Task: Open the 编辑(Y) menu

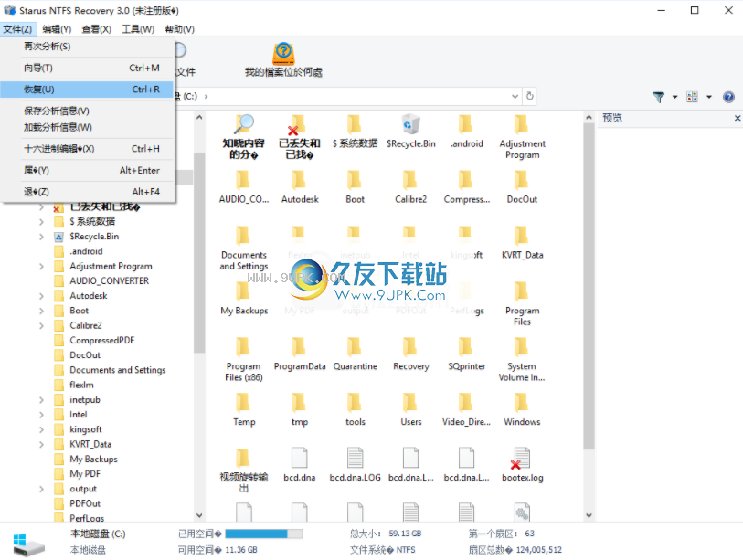Action: (57, 29)
